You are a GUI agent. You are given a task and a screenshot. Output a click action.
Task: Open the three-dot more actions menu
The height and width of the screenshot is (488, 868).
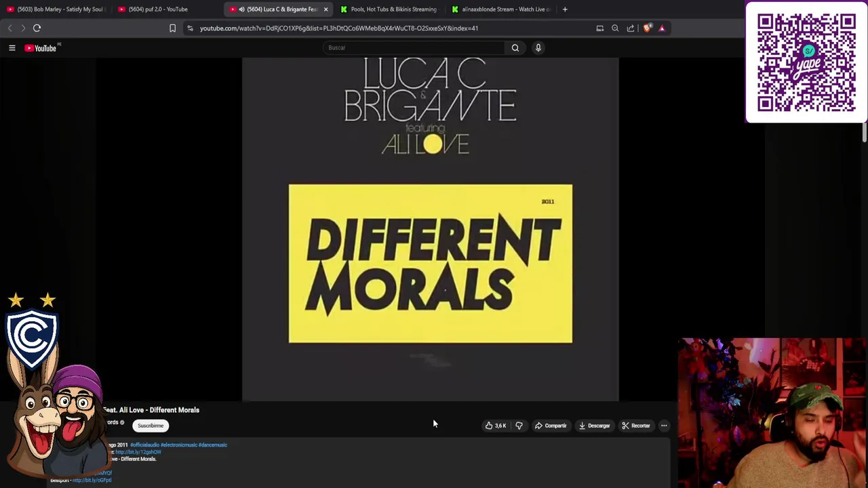click(x=664, y=426)
